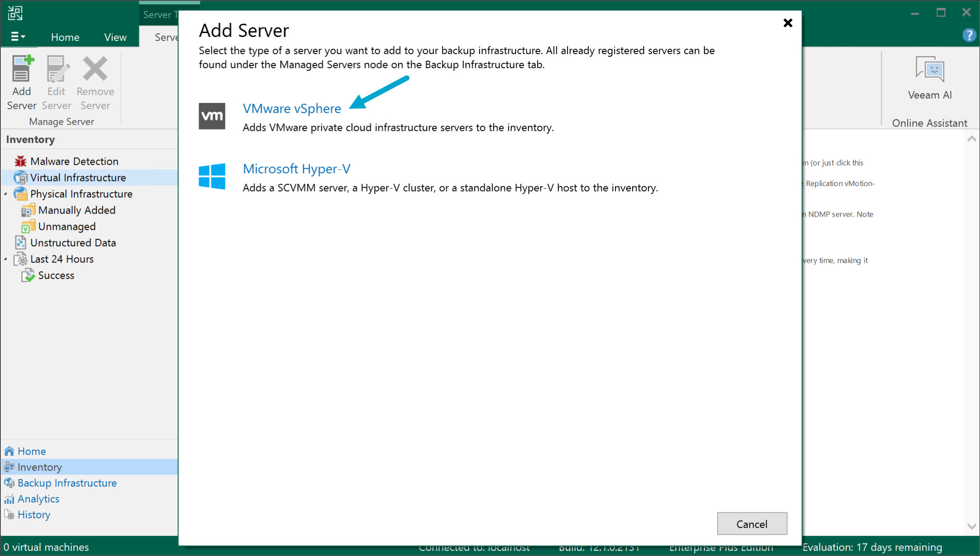Screen dimensions: 980x556
Task: Click the VMware vm logo icon
Action: point(212,116)
